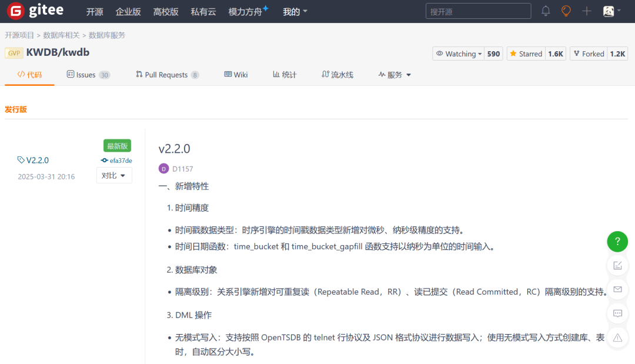Open the 我的 dropdown in navbar

pyautogui.click(x=295, y=12)
